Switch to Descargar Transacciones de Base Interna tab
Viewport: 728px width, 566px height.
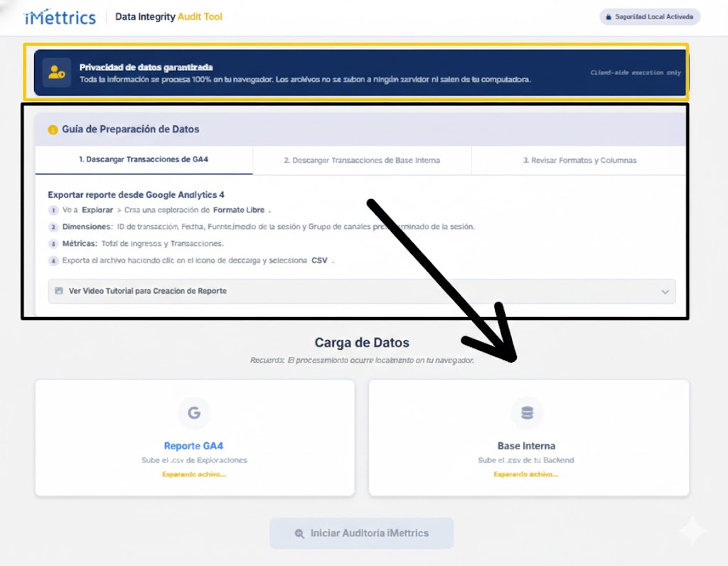(362, 161)
